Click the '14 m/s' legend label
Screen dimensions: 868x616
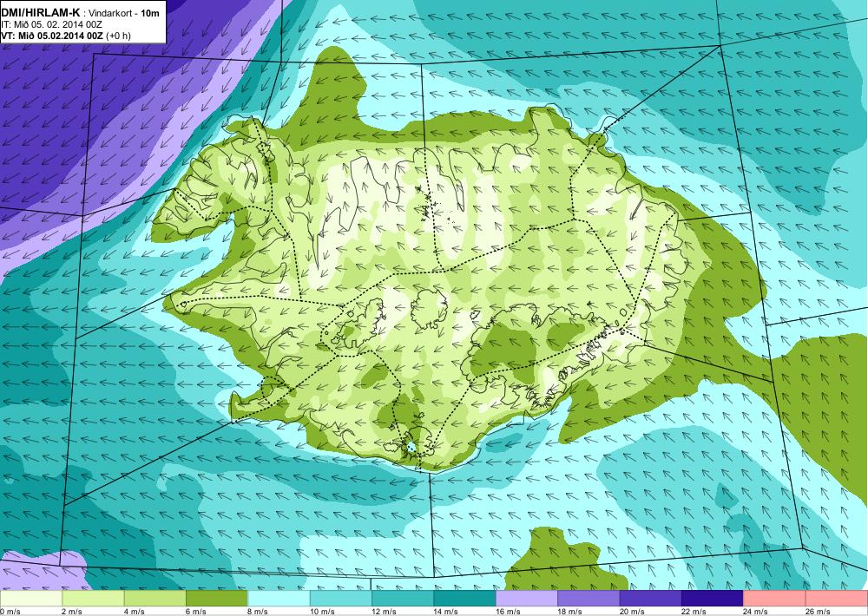coord(446,611)
